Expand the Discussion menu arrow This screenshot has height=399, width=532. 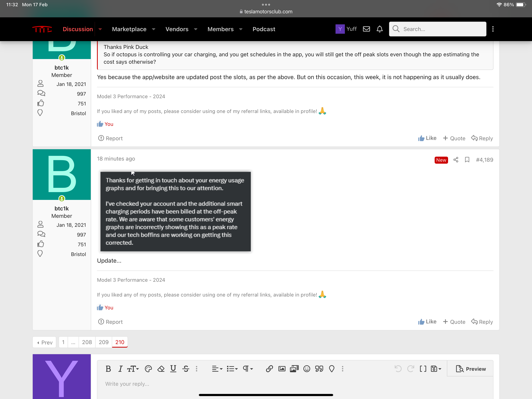(x=100, y=29)
